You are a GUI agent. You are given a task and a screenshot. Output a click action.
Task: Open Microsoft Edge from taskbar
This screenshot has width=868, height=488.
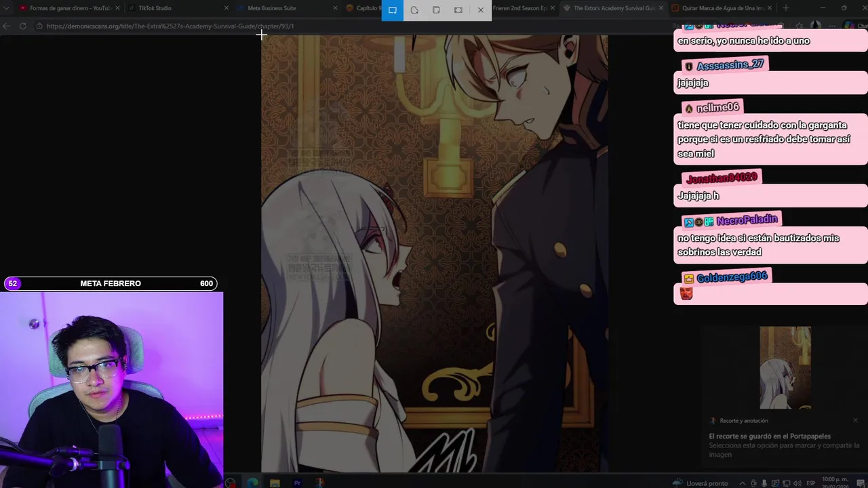point(252,483)
